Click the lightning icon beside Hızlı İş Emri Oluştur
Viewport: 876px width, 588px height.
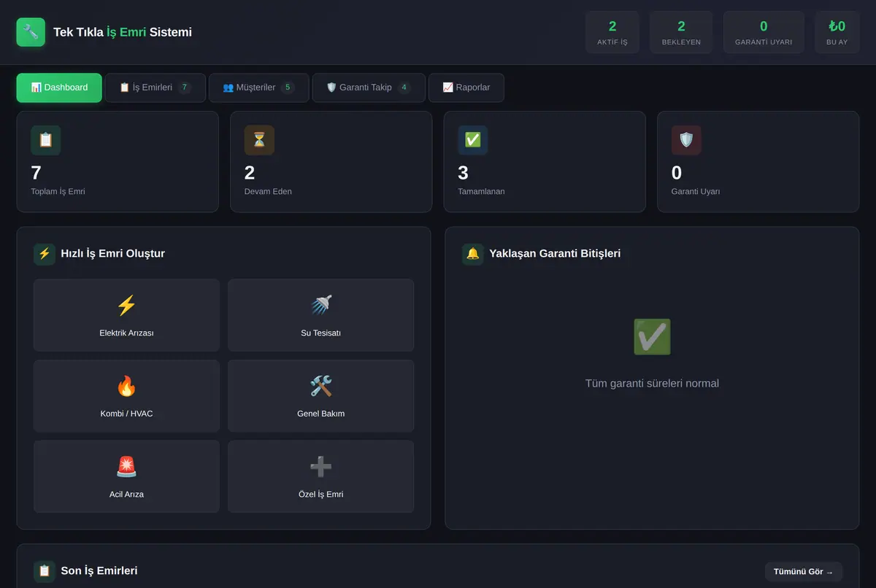[45, 254]
